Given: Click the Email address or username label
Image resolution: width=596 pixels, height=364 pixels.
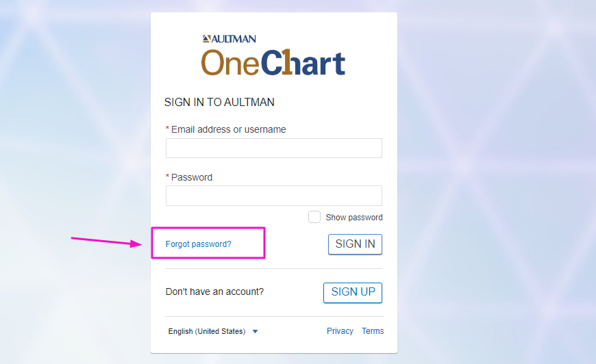Looking at the screenshot, I should (228, 129).
